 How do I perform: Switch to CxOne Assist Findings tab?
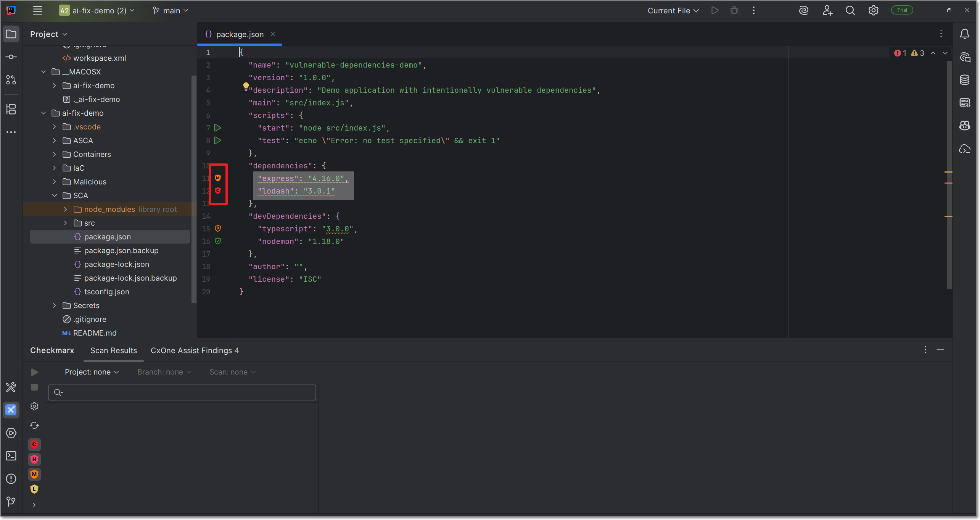point(195,350)
